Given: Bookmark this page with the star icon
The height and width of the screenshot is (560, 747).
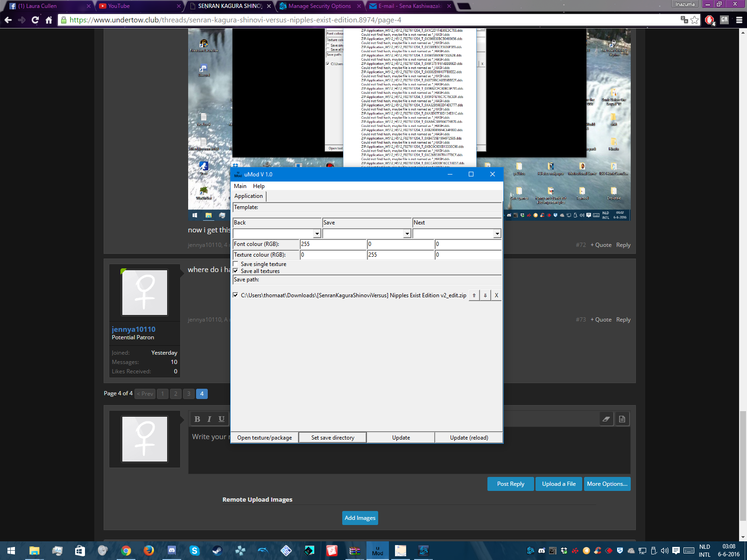Looking at the screenshot, I should 695,20.
